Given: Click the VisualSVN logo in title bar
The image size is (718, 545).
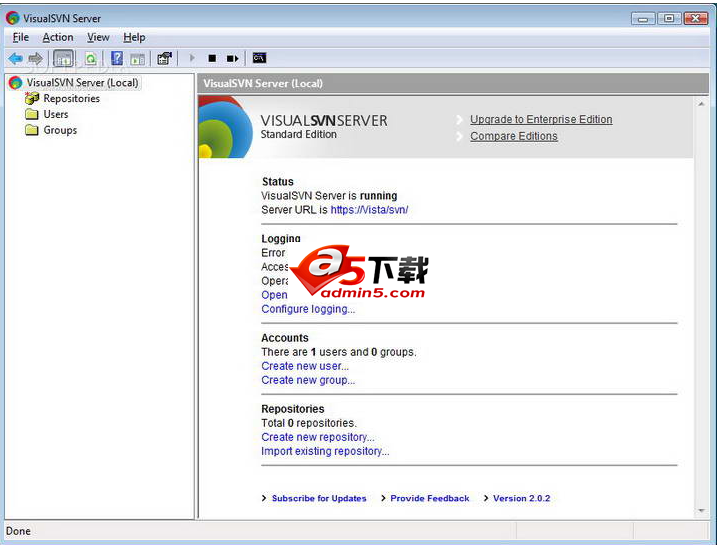Looking at the screenshot, I should (12, 18).
